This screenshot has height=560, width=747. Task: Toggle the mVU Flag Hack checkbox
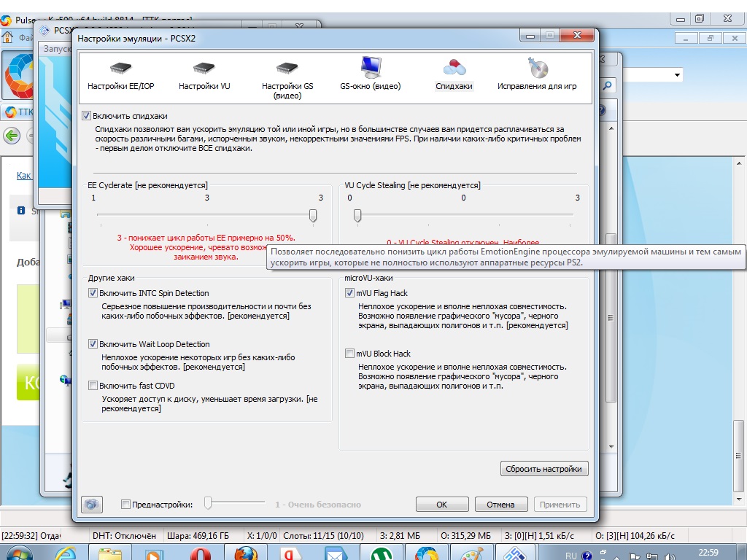point(349,293)
